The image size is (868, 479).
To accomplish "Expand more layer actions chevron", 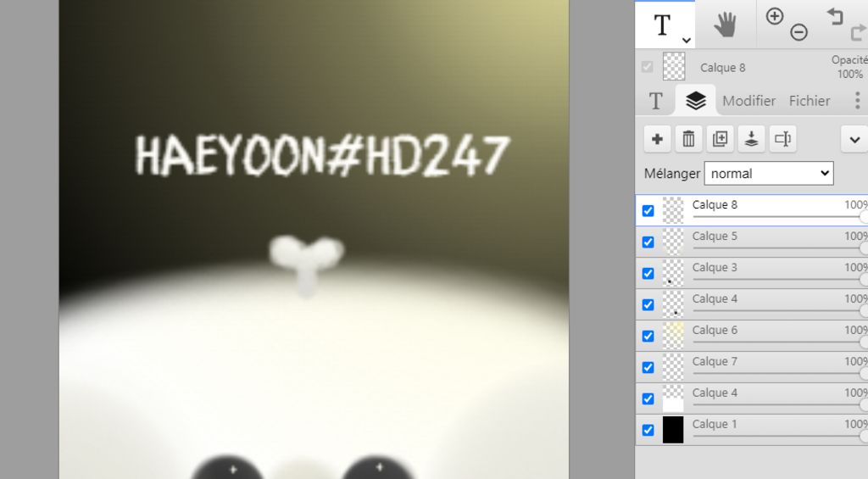I will 854,139.
